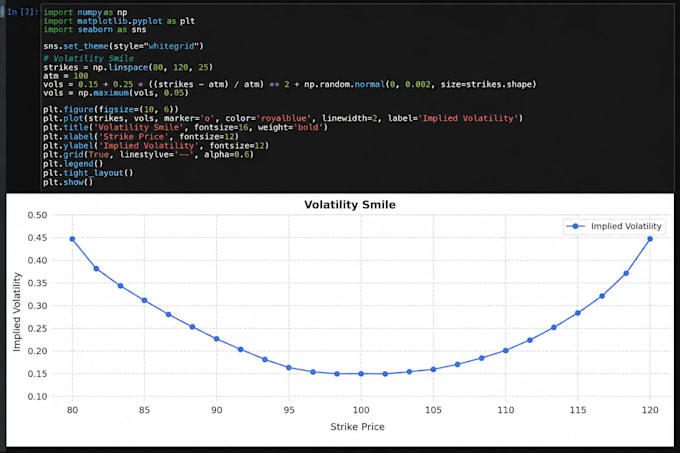Viewport: 680px width, 453px height.
Task: Click the y-axis tick label 0.35
Action: (x=37, y=283)
